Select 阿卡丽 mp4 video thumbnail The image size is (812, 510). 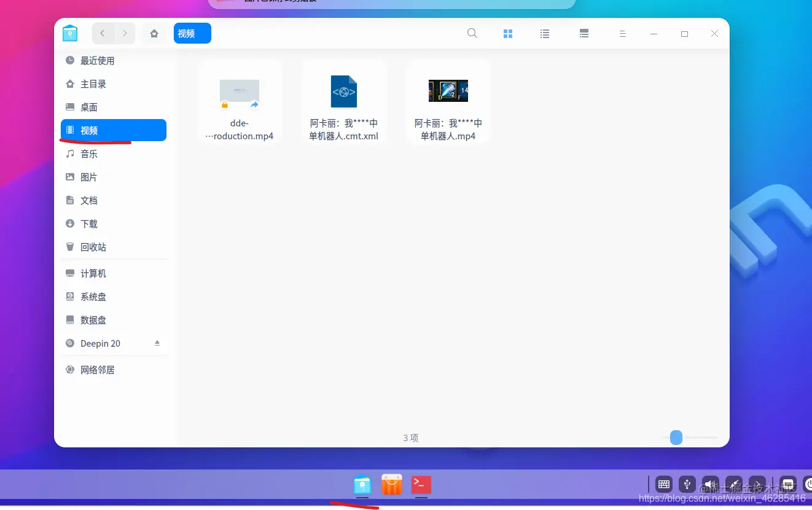coord(448,91)
